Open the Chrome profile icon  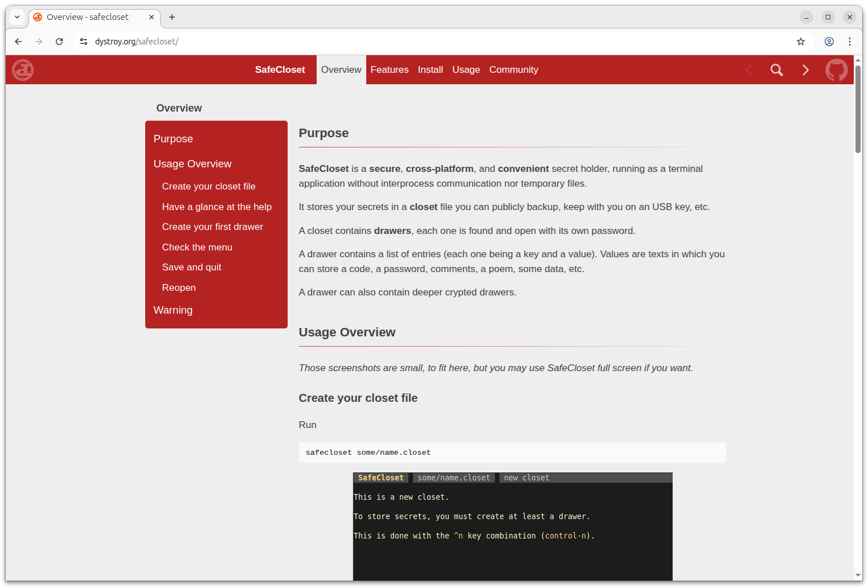pyautogui.click(x=829, y=42)
